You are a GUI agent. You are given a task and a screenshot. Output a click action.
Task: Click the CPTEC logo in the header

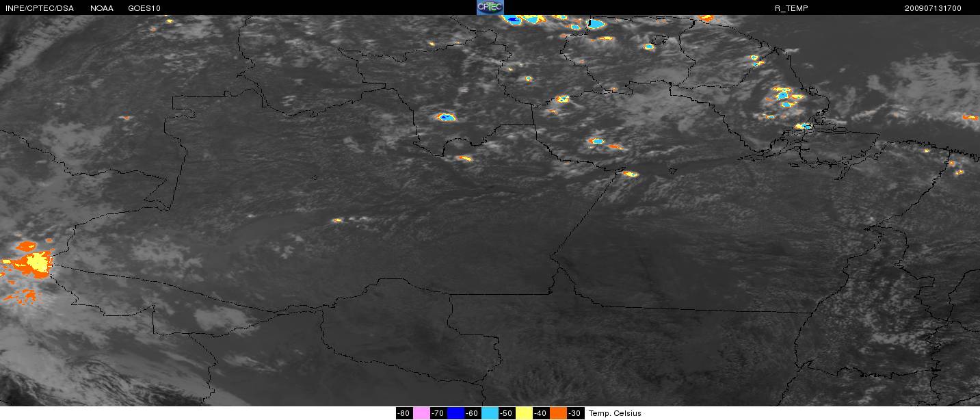pyautogui.click(x=490, y=8)
